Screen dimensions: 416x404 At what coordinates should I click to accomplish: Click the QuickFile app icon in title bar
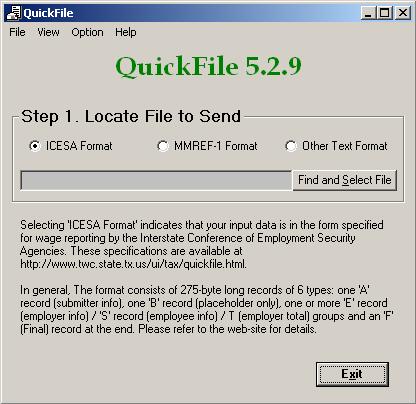[x=14, y=13]
